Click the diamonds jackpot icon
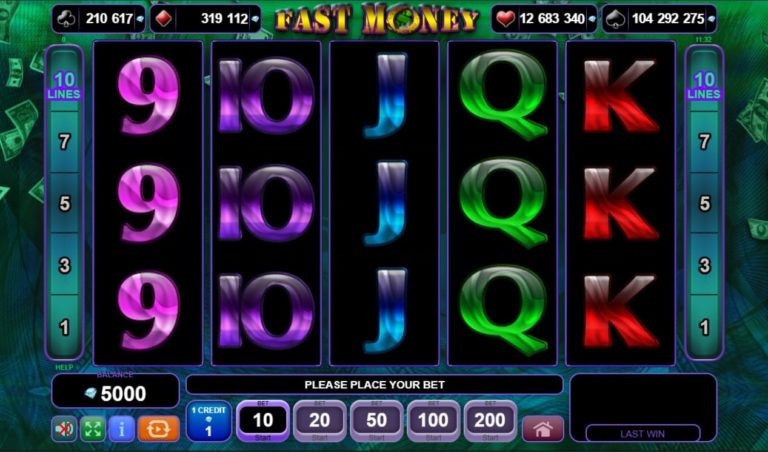This screenshot has width=768, height=452. pyautogui.click(x=163, y=19)
